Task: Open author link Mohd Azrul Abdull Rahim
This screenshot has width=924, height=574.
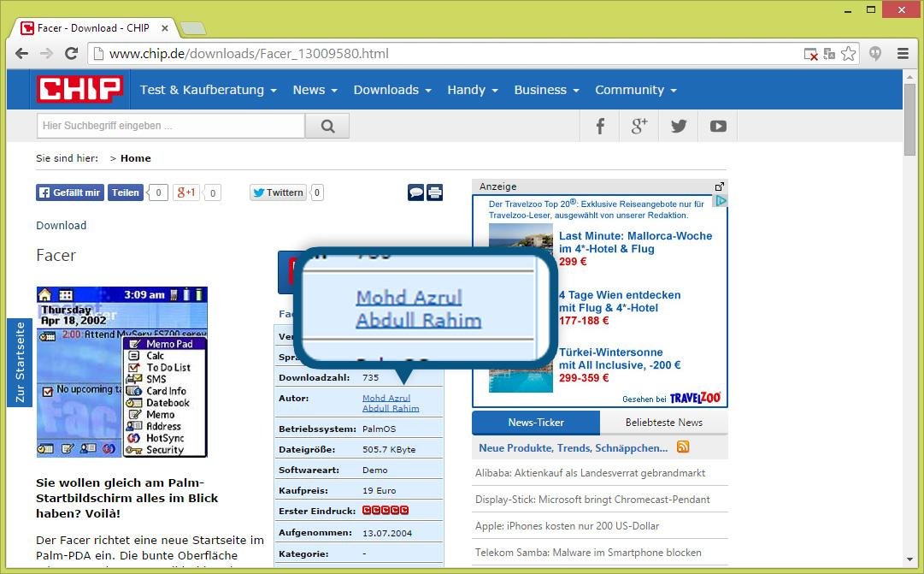Action: pos(391,403)
